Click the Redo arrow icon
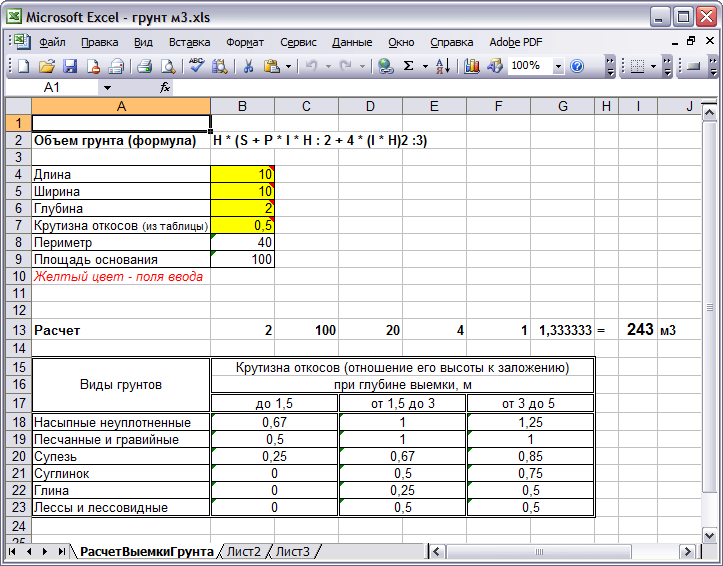 (x=346, y=66)
